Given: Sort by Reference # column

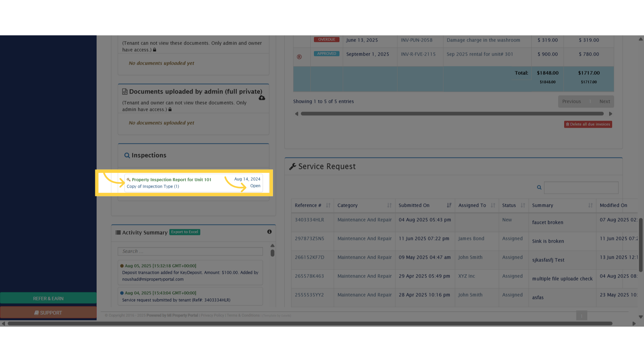Looking at the screenshot, I should point(312,205).
